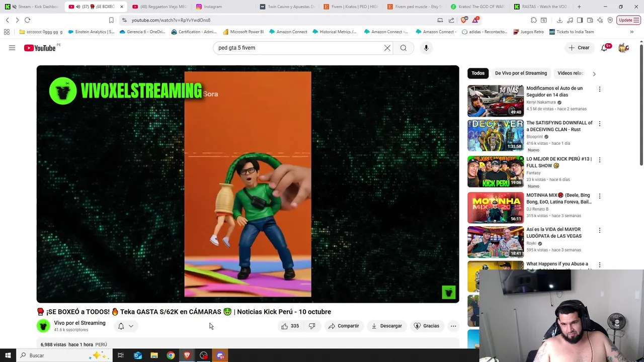Select the Videos relacionados chip
The height and width of the screenshot is (362, 644).
point(570,73)
